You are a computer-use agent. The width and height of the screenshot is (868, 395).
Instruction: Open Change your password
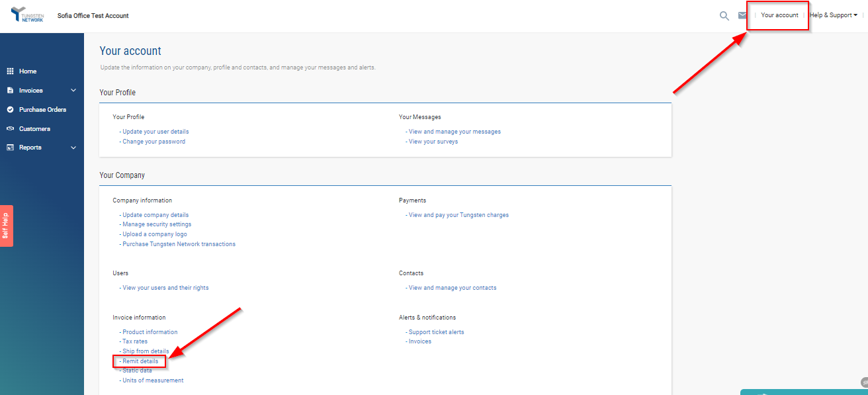153,141
